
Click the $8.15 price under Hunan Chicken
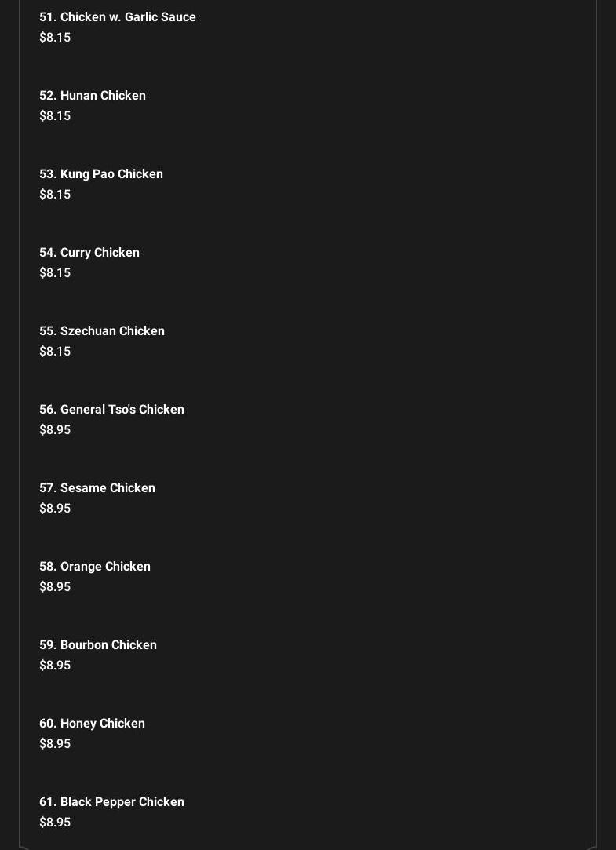pos(55,116)
